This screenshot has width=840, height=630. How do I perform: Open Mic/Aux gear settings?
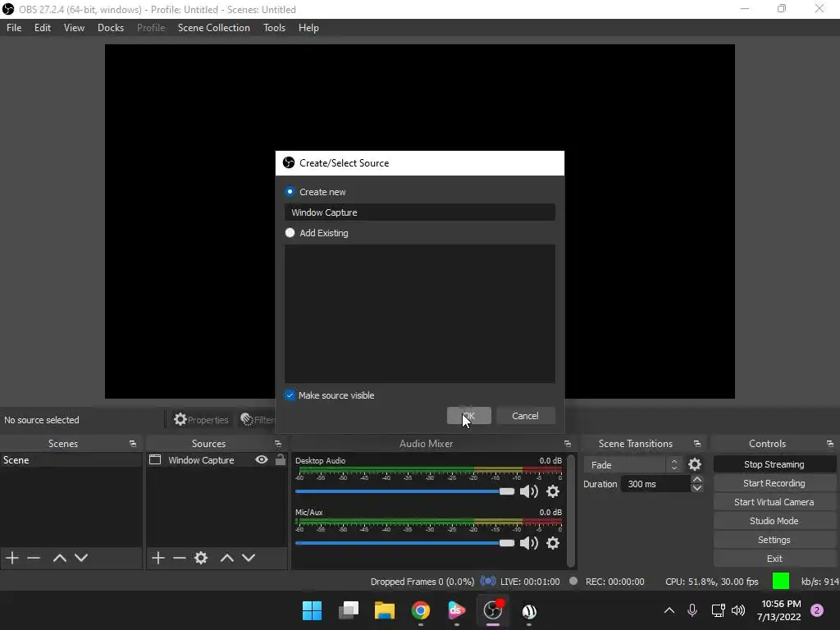[x=553, y=543]
